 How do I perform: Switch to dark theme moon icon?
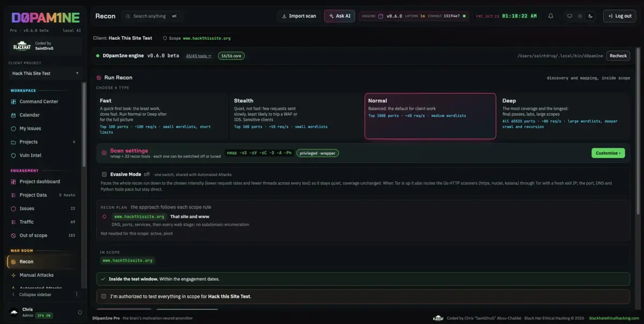(590, 16)
